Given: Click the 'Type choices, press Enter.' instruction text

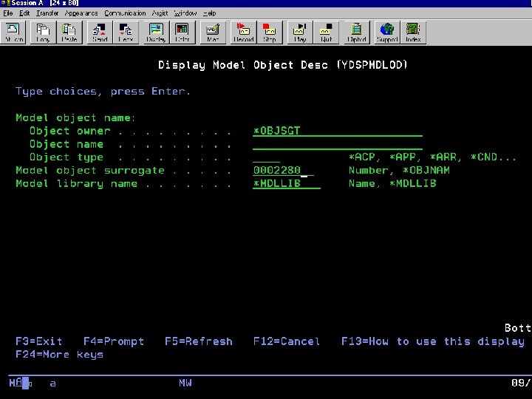Looking at the screenshot, I should click(103, 92).
